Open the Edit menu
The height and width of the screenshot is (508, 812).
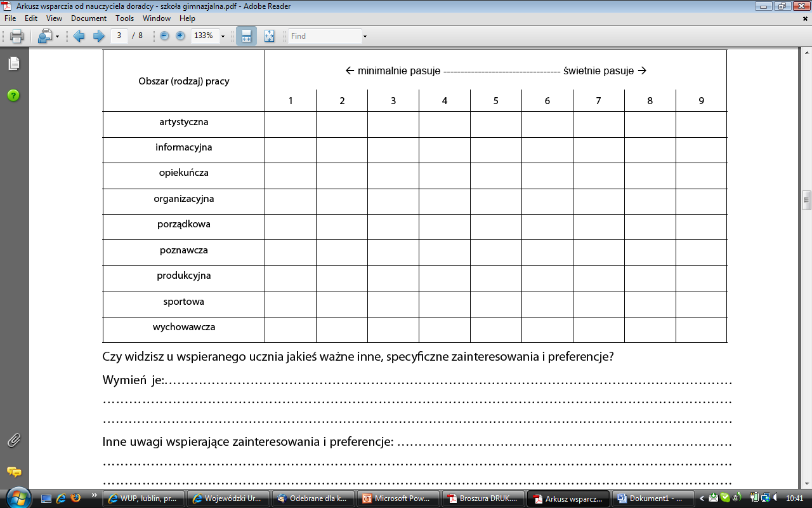31,18
